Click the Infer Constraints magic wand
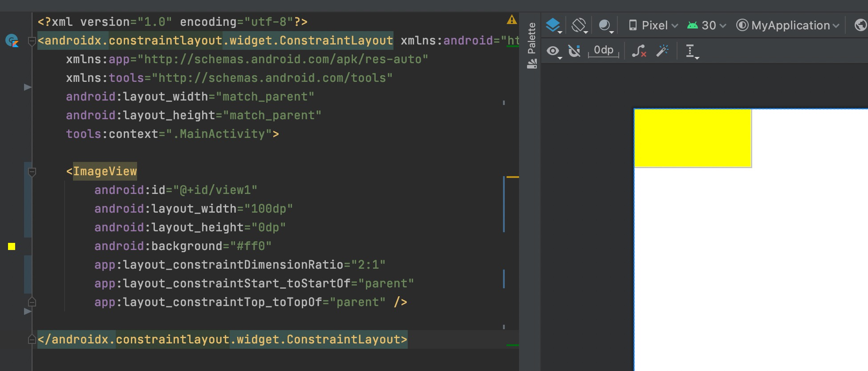 coord(662,51)
